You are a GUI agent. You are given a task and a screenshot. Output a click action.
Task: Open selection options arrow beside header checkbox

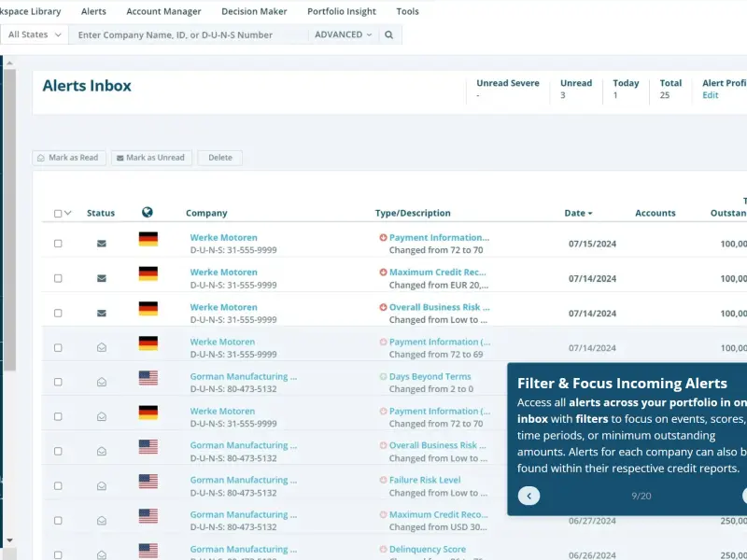[68, 213]
